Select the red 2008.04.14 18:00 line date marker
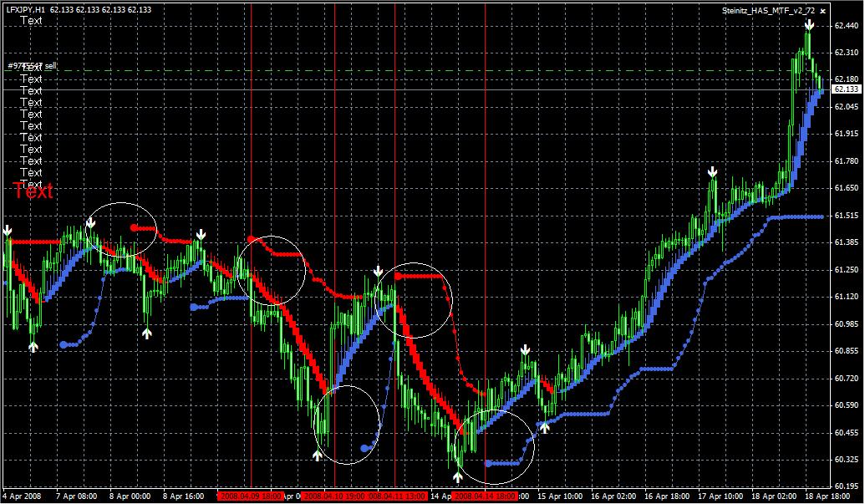The width and height of the screenshot is (865, 504). tap(485, 496)
